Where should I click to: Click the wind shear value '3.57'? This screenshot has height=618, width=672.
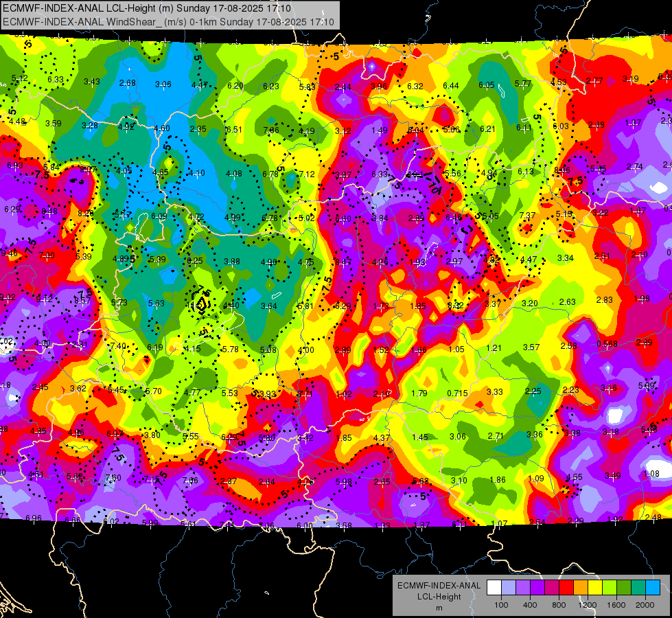(531, 347)
